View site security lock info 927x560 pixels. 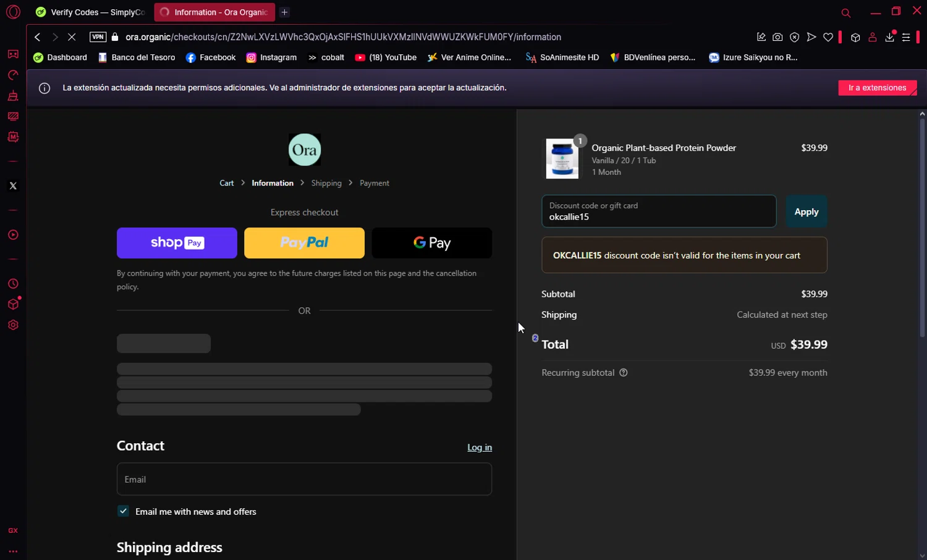coord(115,37)
